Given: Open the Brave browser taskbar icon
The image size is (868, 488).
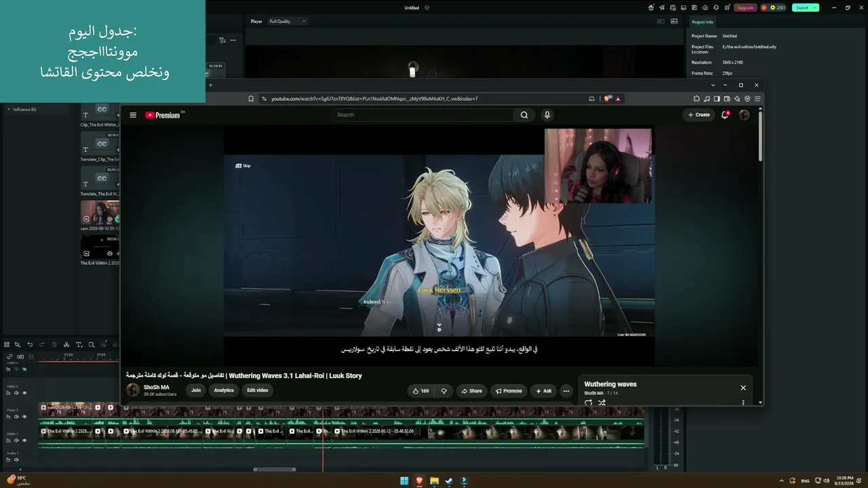Looking at the screenshot, I should coord(420,481).
